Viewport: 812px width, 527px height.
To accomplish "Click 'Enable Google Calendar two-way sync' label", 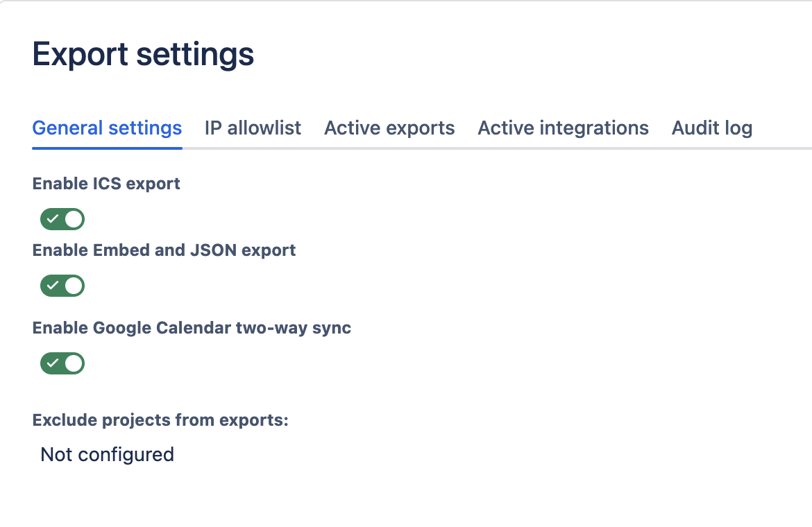I will pos(192,328).
